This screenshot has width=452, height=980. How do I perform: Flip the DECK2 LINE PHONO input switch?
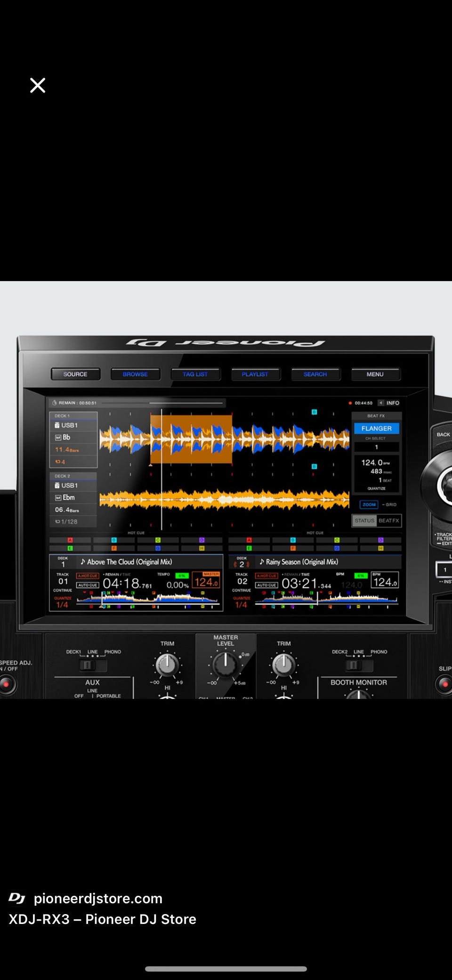[359, 665]
